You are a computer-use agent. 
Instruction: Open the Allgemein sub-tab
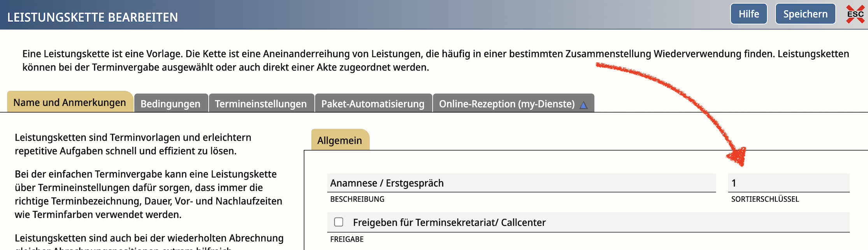point(340,140)
